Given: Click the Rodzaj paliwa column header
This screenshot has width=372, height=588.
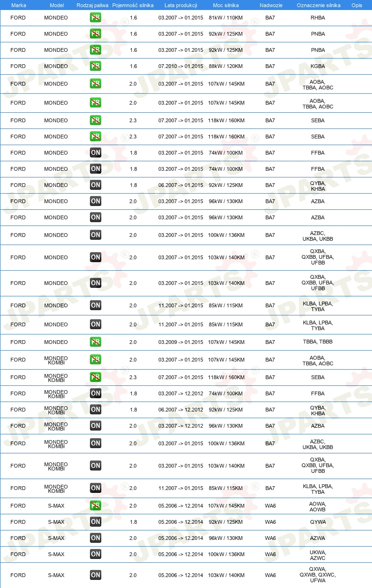Looking at the screenshot, I should [92, 5].
